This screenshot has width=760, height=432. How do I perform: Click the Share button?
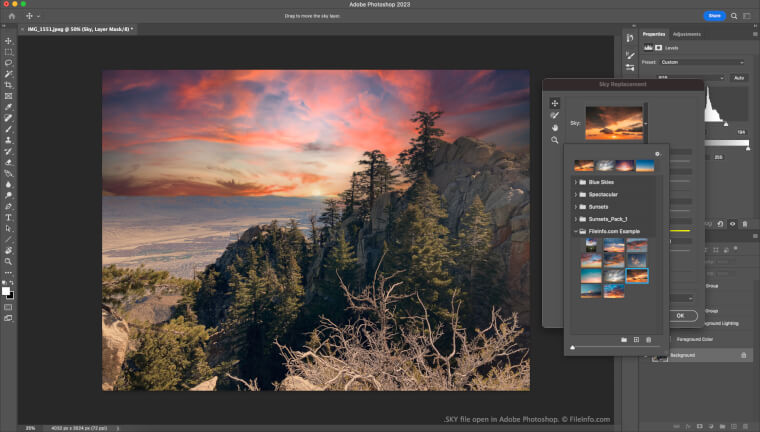pos(714,16)
